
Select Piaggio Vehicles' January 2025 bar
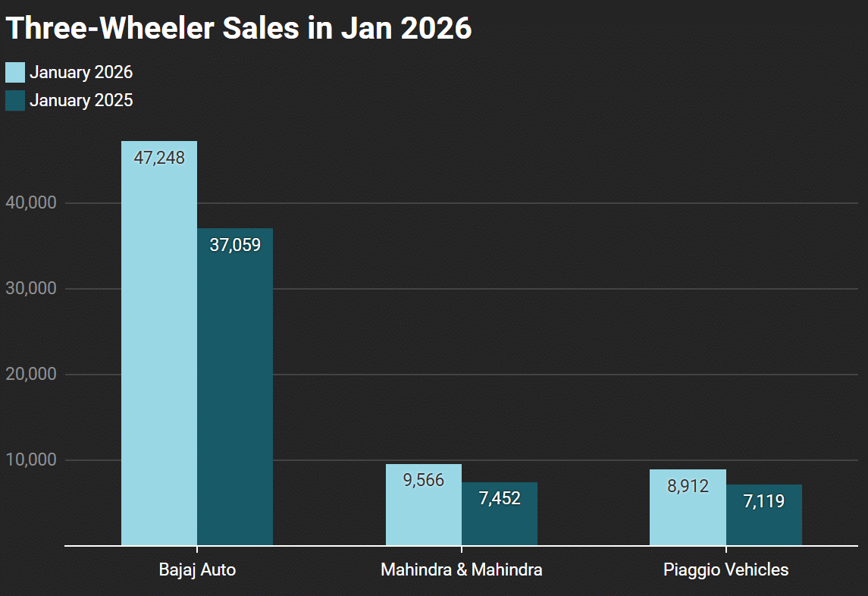tap(763, 525)
